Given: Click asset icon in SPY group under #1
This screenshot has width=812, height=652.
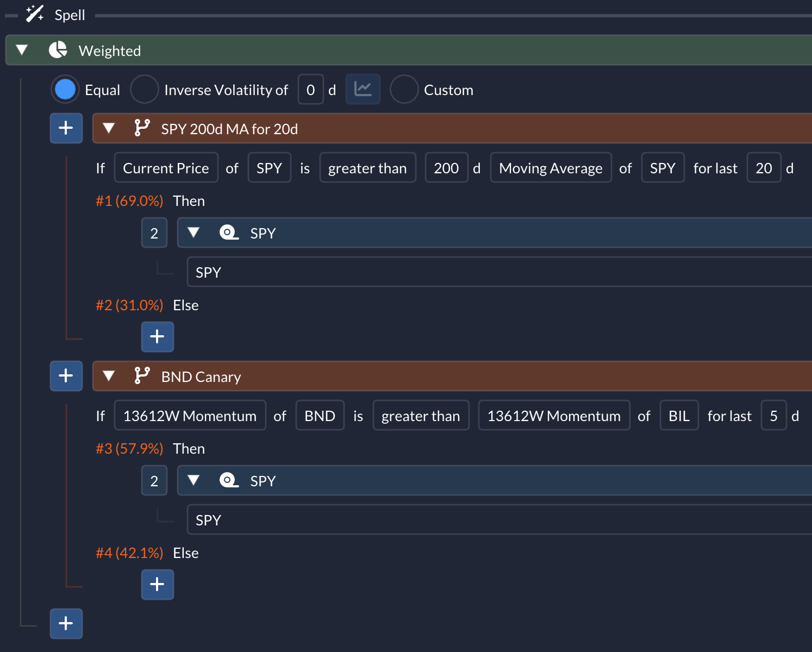Looking at the screenshot, I should [x=229, y=233].
